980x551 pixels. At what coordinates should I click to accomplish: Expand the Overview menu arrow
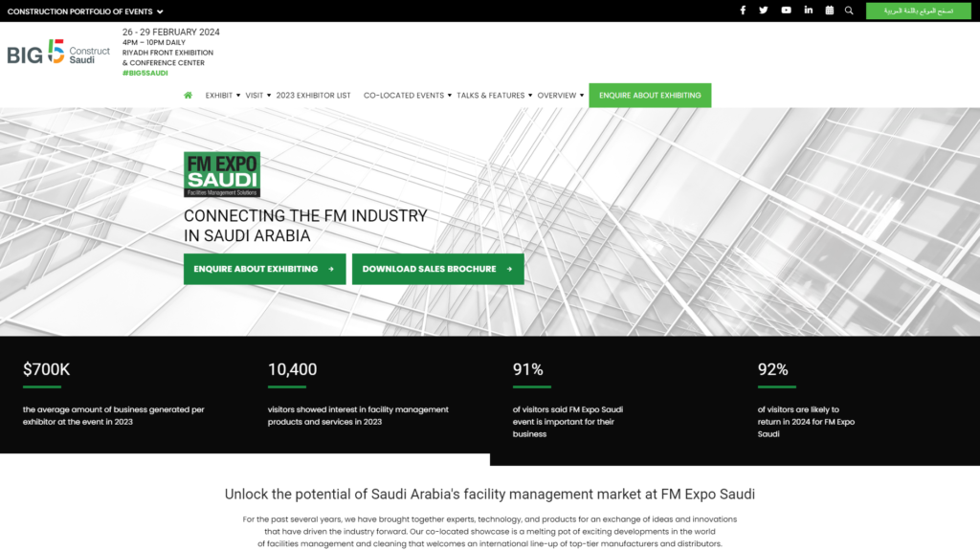click(x=582, y=96)
